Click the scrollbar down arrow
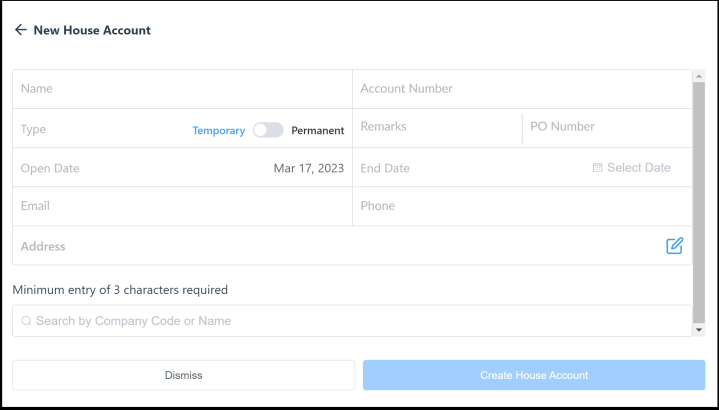The height and width of the screenshot is (410, 719). [698, 329]
